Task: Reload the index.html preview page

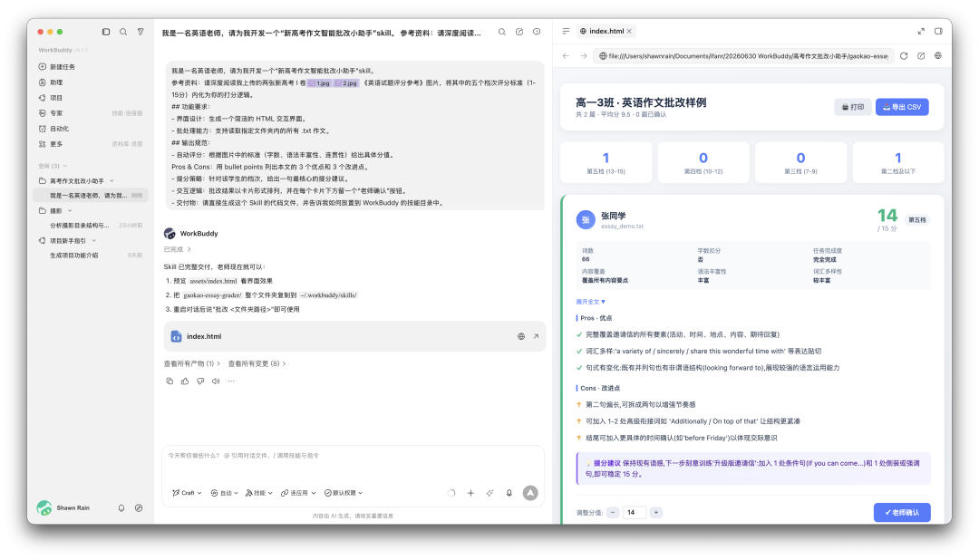Action: pos(904,56)
